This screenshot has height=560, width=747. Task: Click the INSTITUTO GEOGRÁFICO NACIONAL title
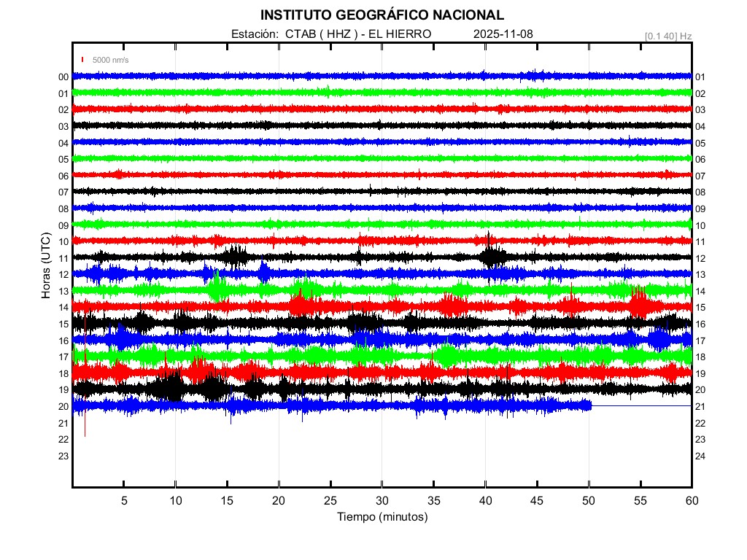[x=382, y=15]
